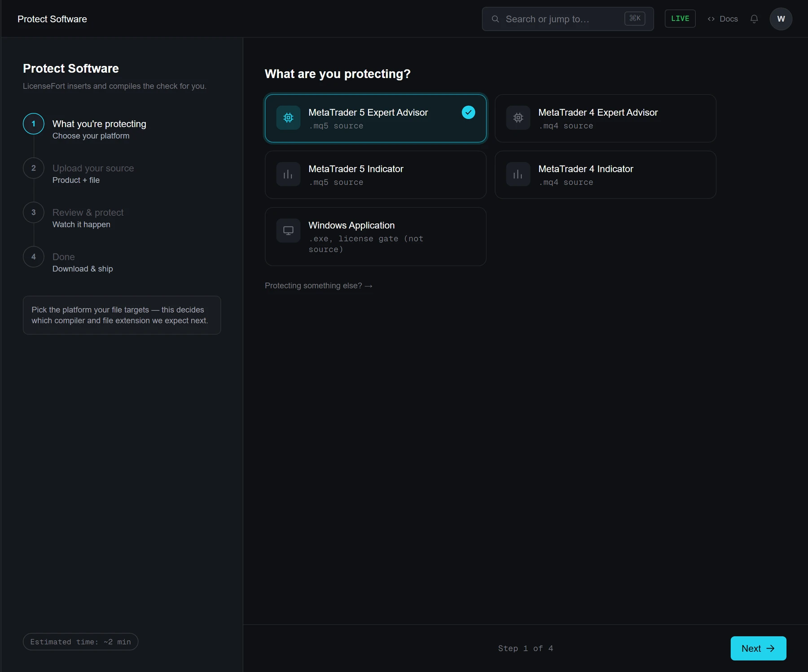The width and height of the screenshot is (808, 672).
Task: Pick Windows Application option
Action: (376, 236)
